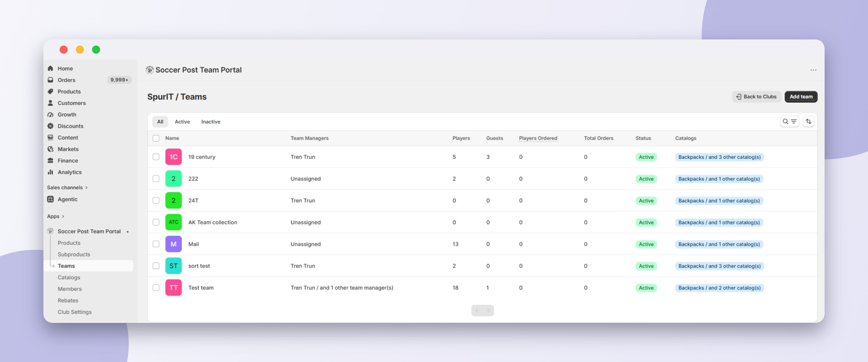The image size is (868, 362).
Task: Open the 19 century catalogs badge
Action: tap(720, 157)
